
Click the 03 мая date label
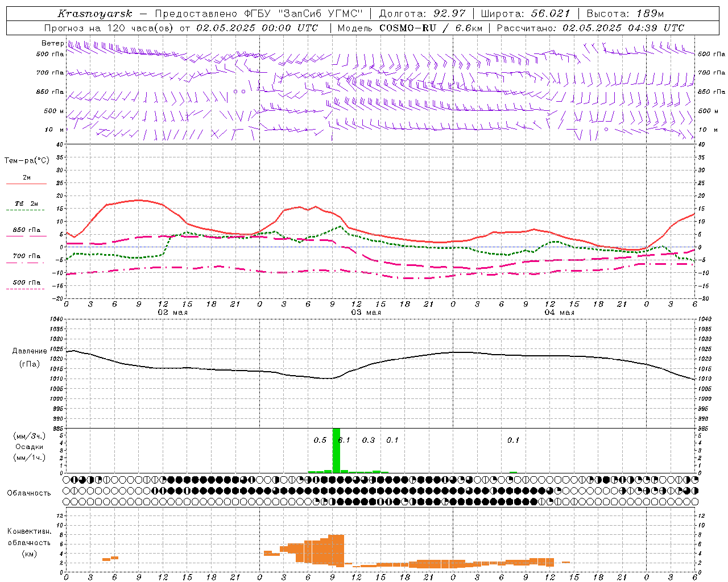[x=366, y=313]
